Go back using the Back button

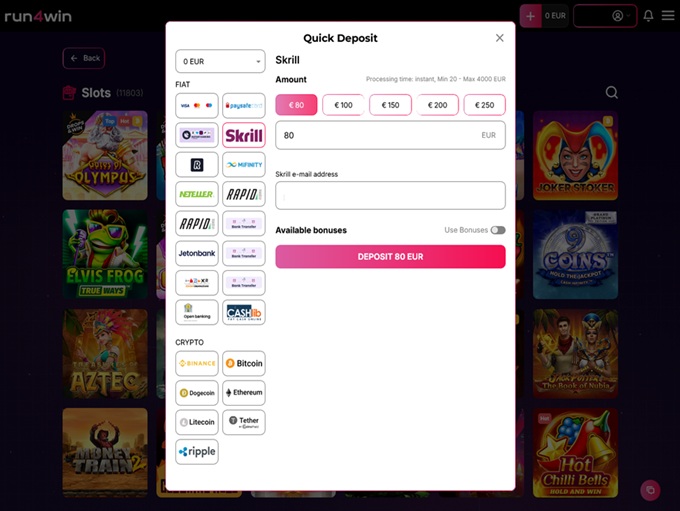(84, 58)
